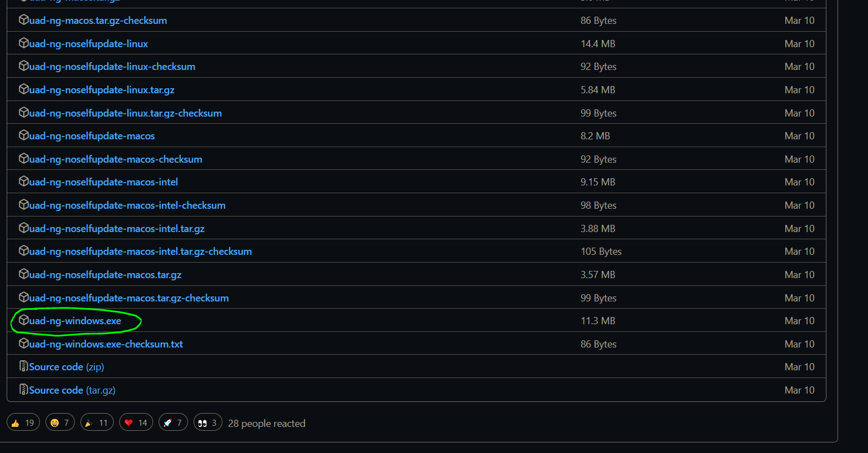Click package icon beside uad-ng-noselfupdate-macos.tar.gz
The image size is (868, 453).
click(24, 274)
